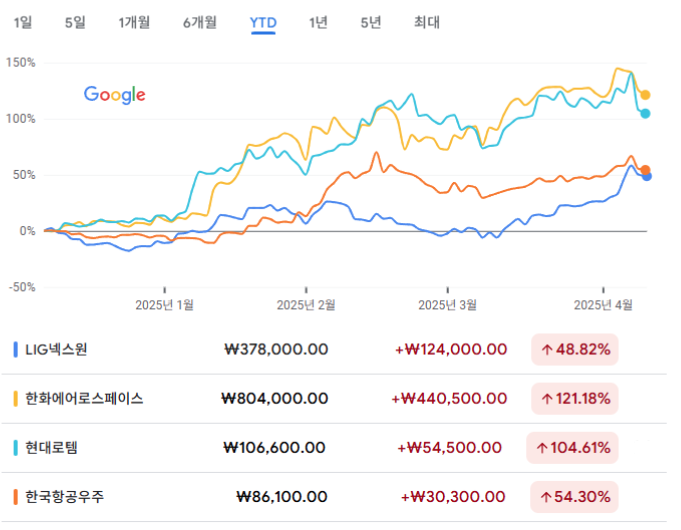681x530 pixels.
Task: Show the 5년 range tab
Action: click(371, 22)
